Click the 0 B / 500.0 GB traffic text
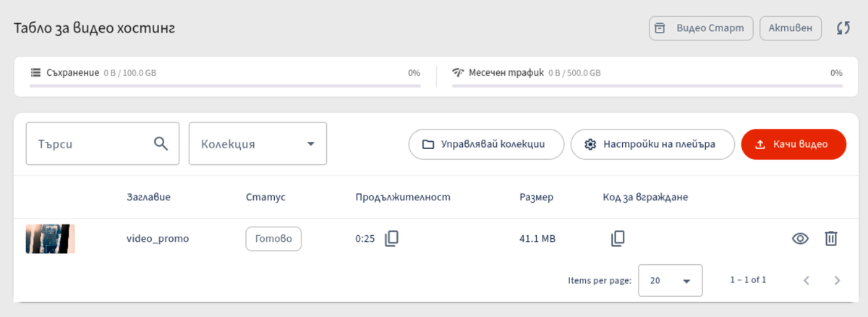The image size is (868, 317). (x=574, y=73)
